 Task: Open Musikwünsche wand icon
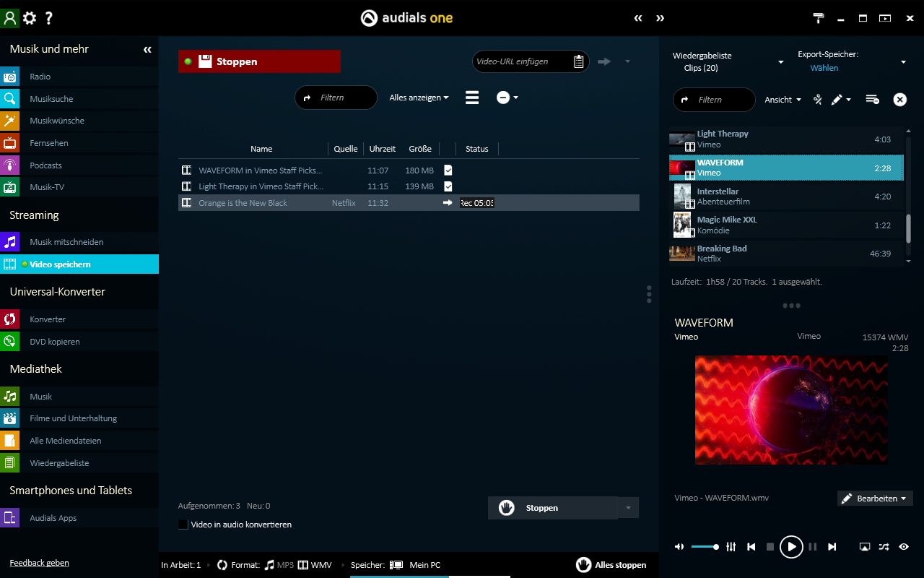[10, 121]
